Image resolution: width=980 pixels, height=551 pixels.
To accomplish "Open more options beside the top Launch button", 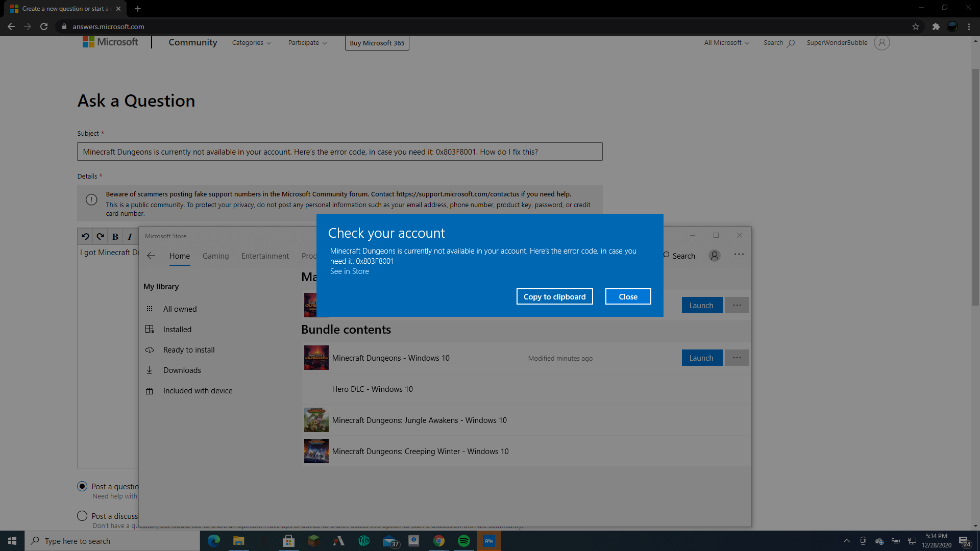I will [x=737, y=305].
